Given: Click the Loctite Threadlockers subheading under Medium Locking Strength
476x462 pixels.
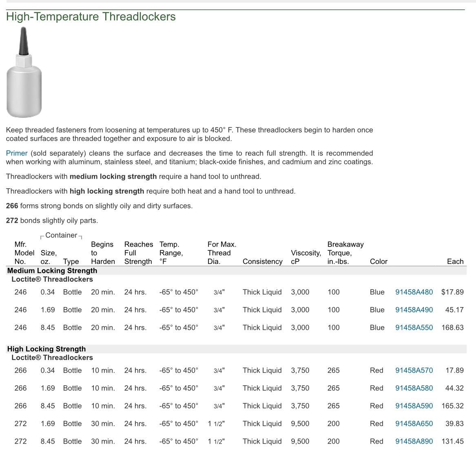Looking at the screenshot, I should click(52, 279).
